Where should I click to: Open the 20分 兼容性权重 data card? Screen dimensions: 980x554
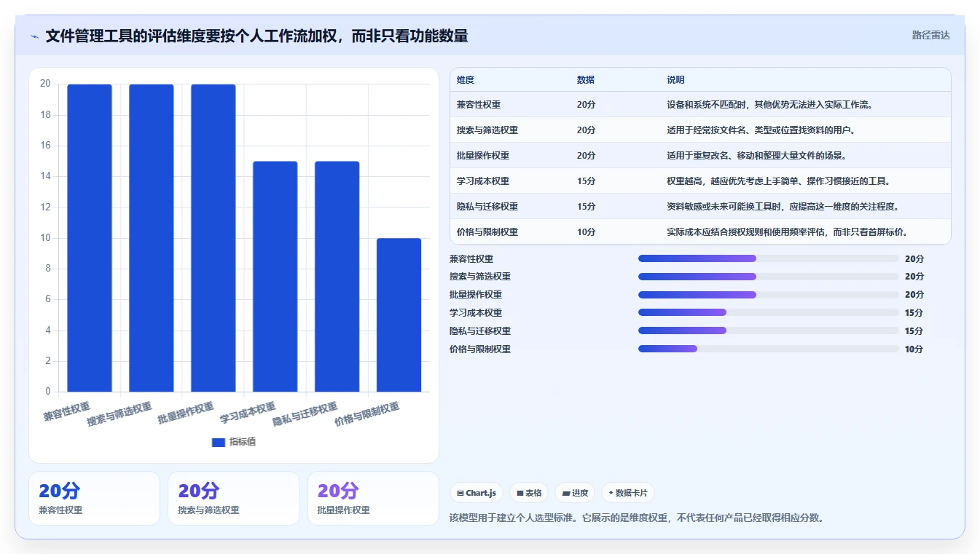[x=94, y=498]
